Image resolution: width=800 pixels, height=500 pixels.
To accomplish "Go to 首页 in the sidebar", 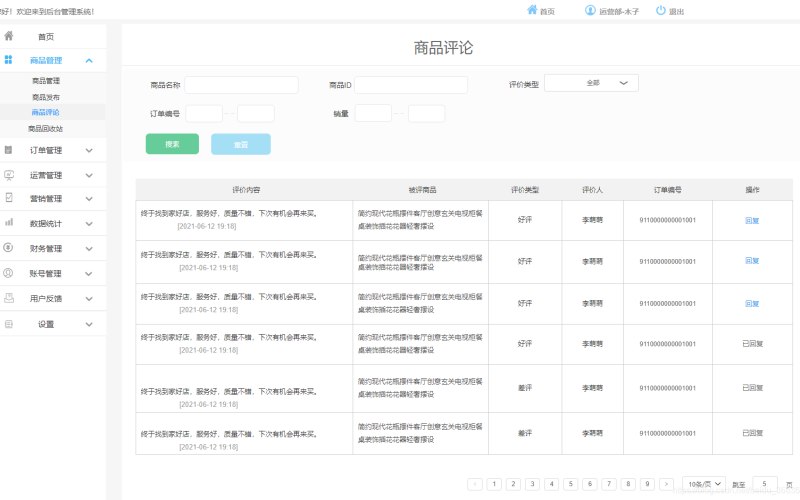I will (46, 37).
